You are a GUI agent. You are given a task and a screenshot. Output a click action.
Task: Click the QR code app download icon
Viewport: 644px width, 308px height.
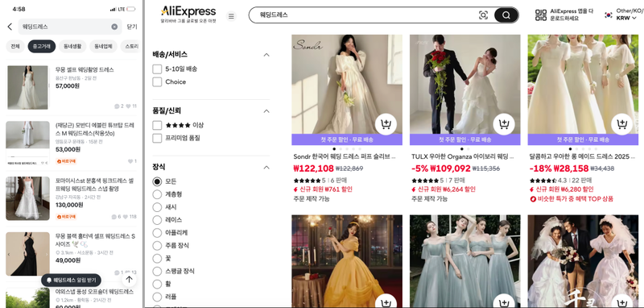pyautogui.click(x=540, y=15)
